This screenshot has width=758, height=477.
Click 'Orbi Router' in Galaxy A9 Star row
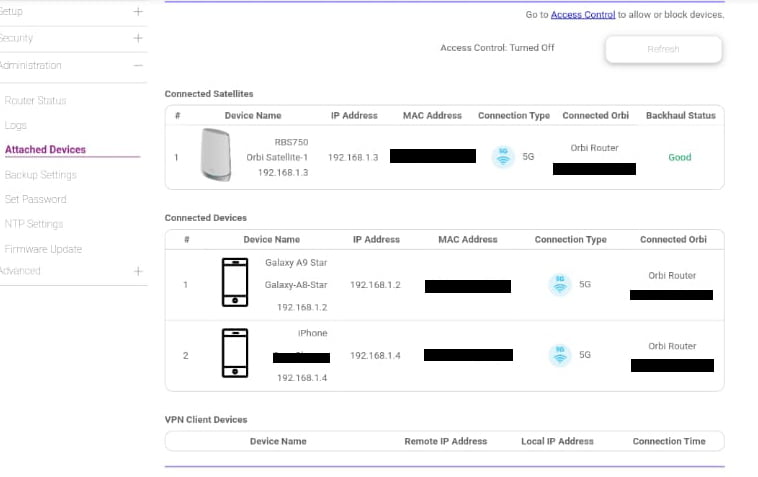[x=672, y=275]
